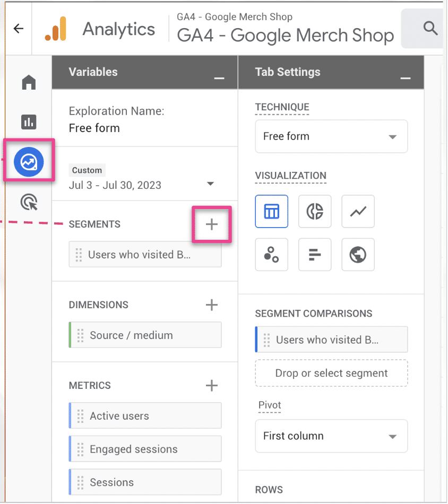
Task: Select the donut chart visualization
Action: [315, 211]
